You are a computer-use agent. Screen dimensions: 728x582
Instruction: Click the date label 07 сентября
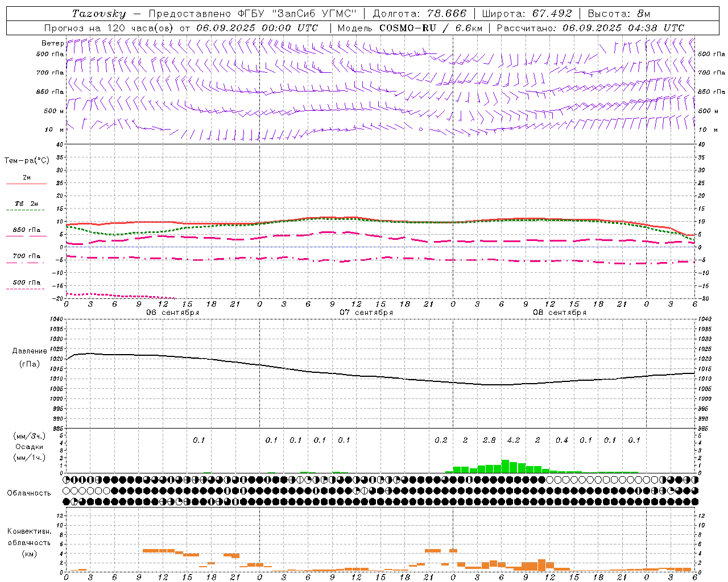[366, 313]
